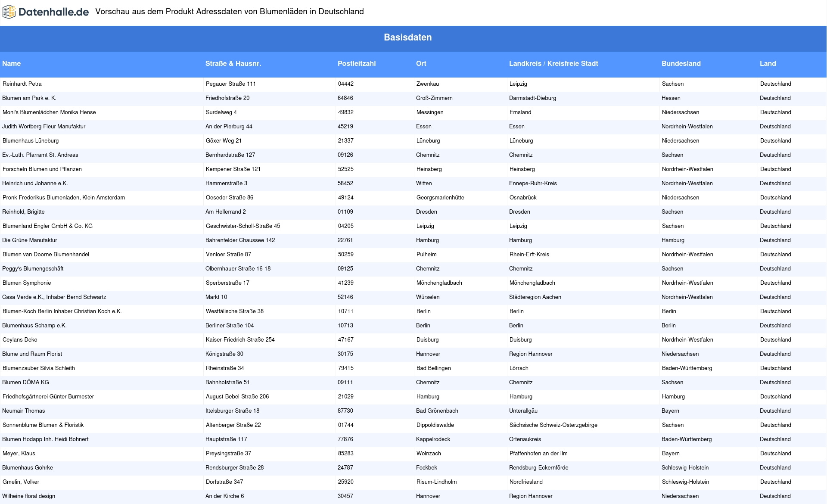Image resolution: width=827 pixels, height=504 pixels.
Task: Select the name Meyer, Klaus
Action: click(x=19, y=454)
